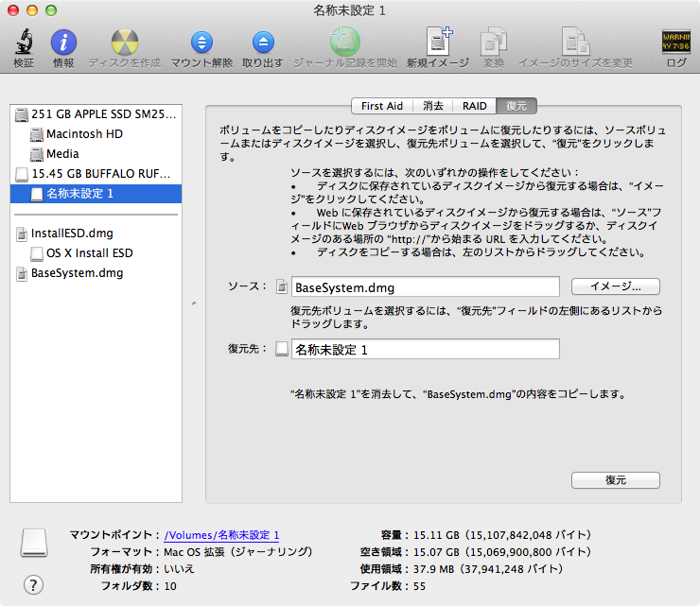This screenshot has height=606, width=700.
Task: Select the Media volume
Action: (96, 154)
